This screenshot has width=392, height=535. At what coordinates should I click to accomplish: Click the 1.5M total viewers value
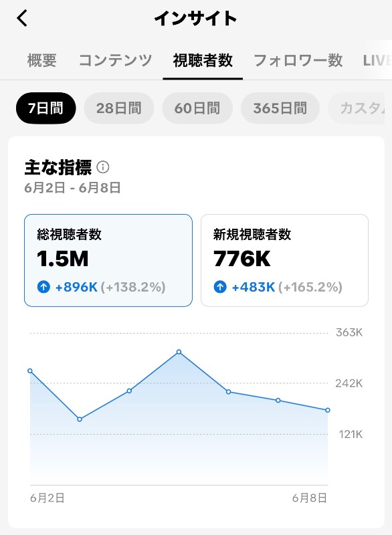63,259
